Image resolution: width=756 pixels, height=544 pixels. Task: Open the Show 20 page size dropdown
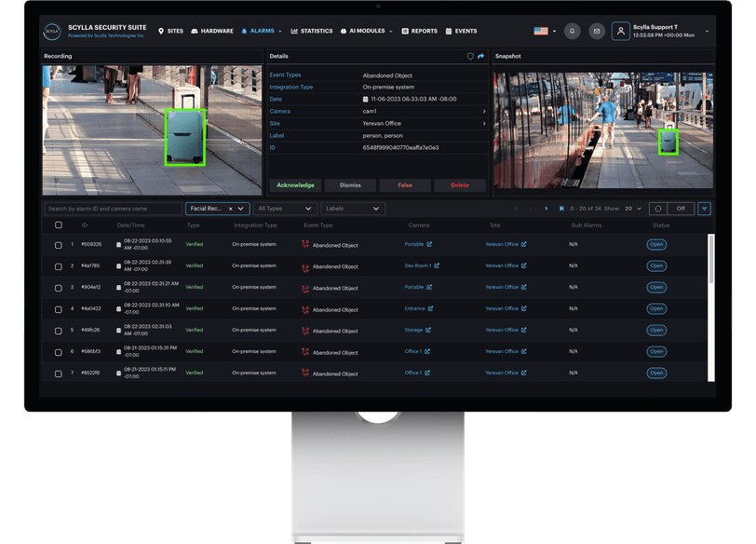point(633,209)
